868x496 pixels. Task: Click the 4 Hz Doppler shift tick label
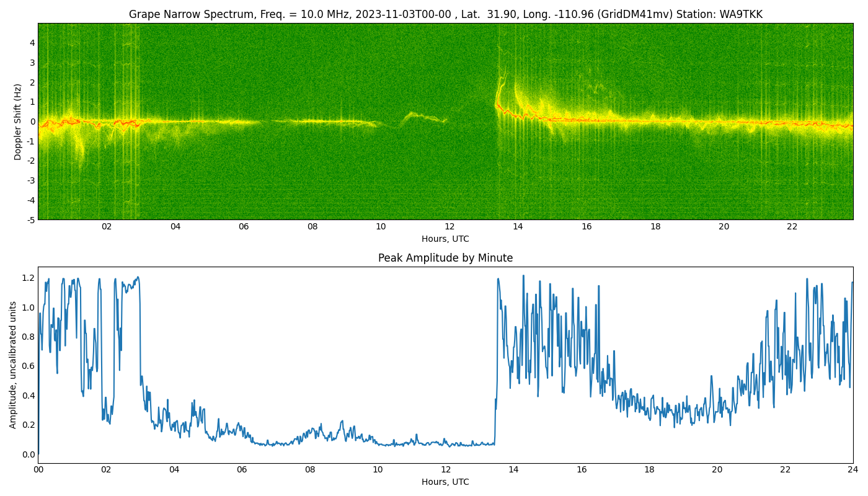point(32,43)
